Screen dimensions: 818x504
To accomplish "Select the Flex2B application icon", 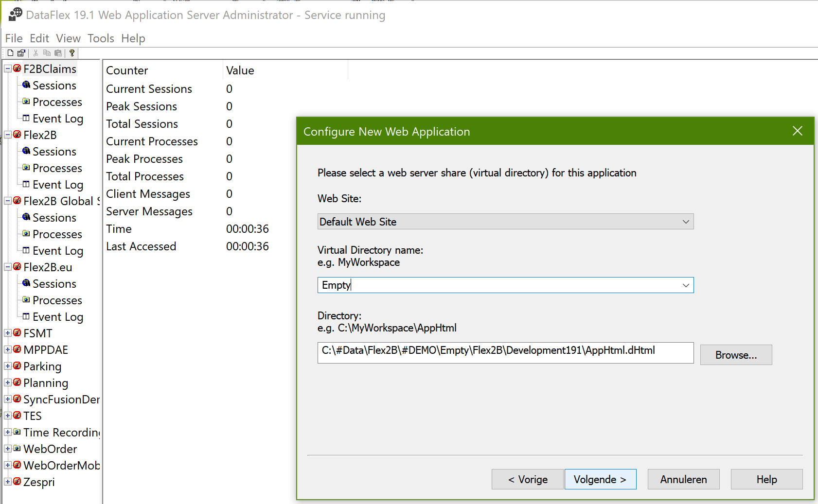I will pos(17,135).
